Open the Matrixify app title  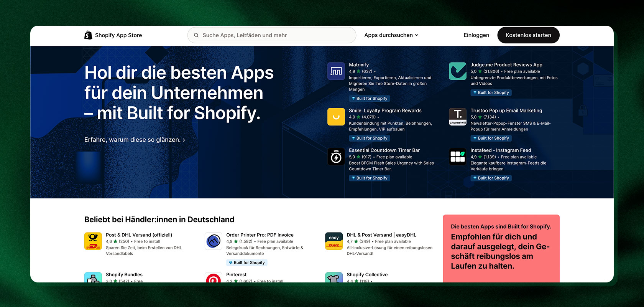pyautogui.click(x=359, y=65)
